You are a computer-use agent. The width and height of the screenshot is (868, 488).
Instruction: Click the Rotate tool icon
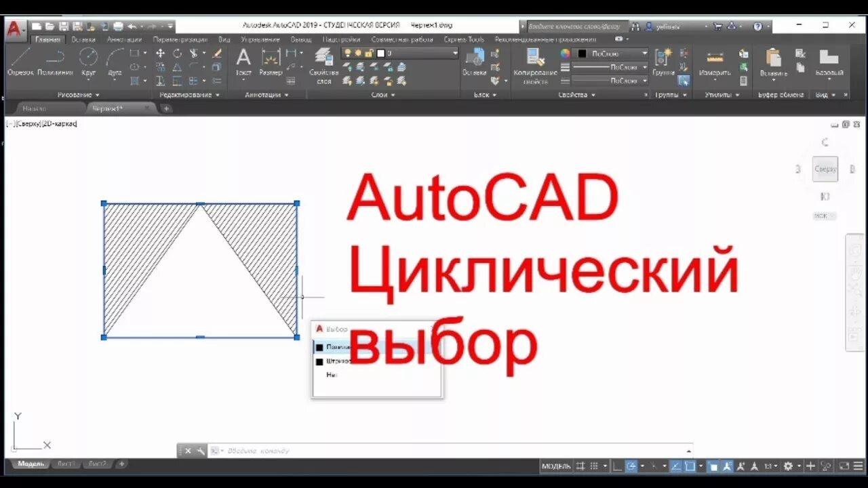click(177, 54)
